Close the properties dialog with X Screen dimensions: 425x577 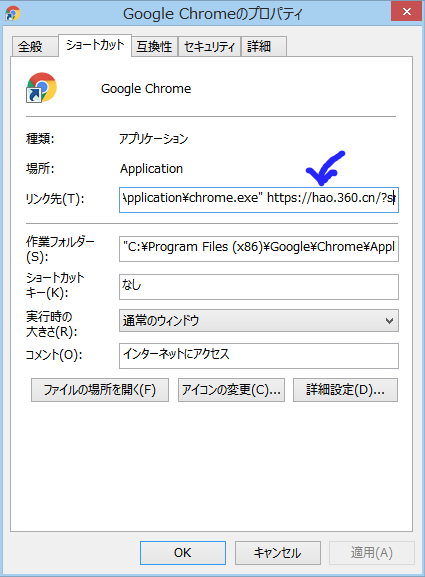(x=406, y=12)
